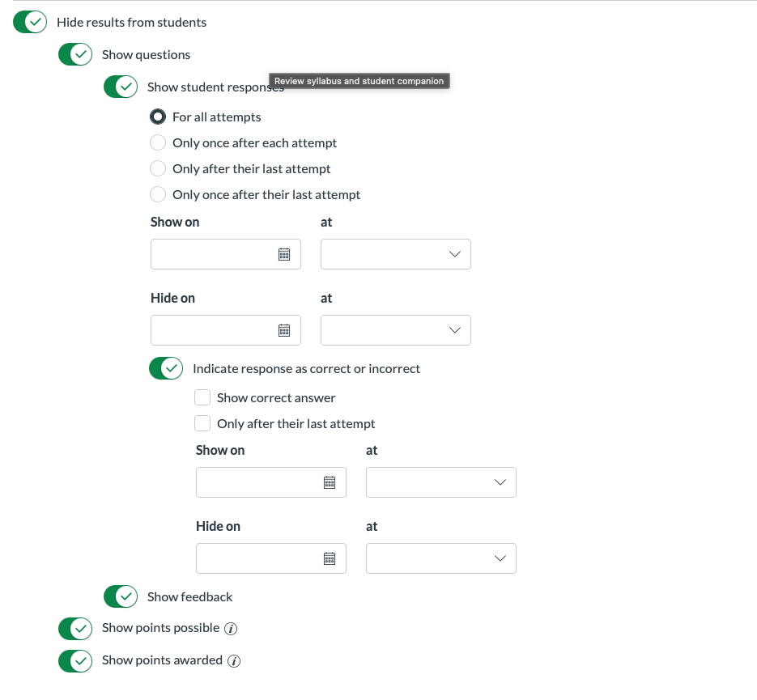Check the Show correct answer box

coord(202,397)
